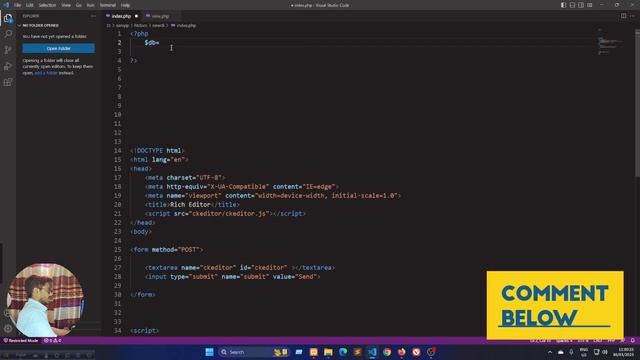Open the notifications bell in status bar
This screenshot has width=640, height=360.
tap(633, 340)
